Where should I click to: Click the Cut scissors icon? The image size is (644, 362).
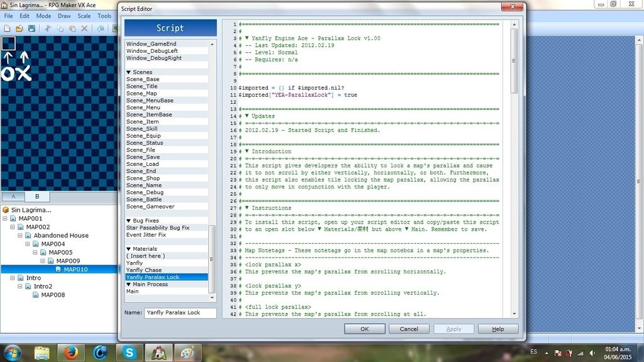pyautogui.click(x=48, y=28)
